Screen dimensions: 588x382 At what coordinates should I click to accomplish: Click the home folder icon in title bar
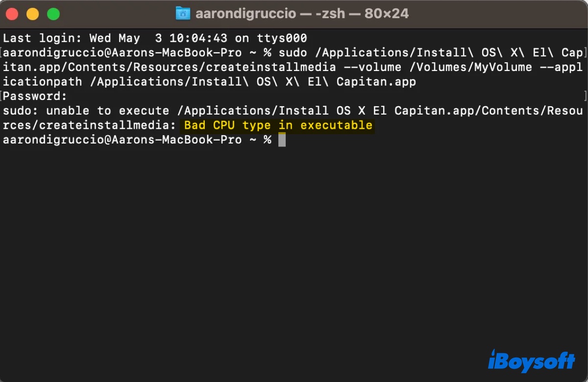pos(183,14)
